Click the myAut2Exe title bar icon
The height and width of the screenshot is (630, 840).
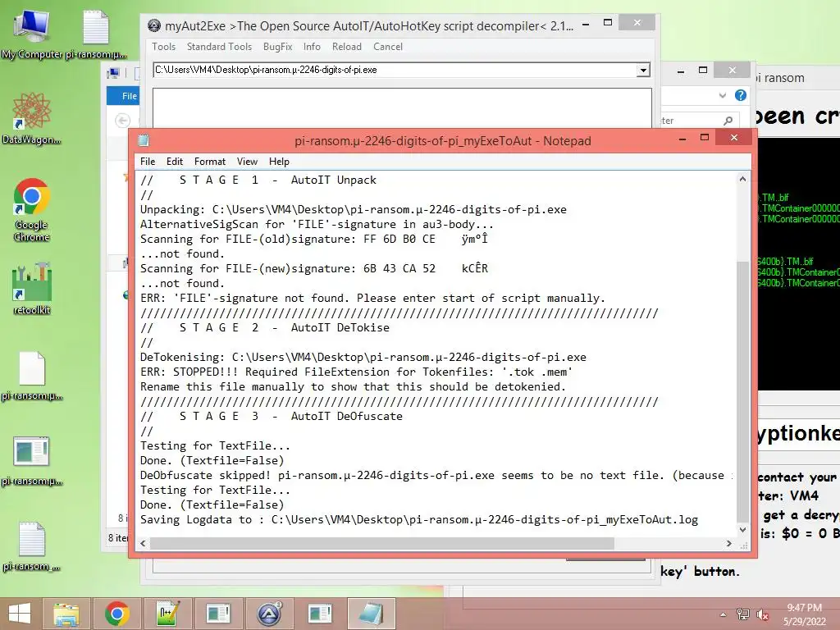pyautogui.click(x=154, y=25)
